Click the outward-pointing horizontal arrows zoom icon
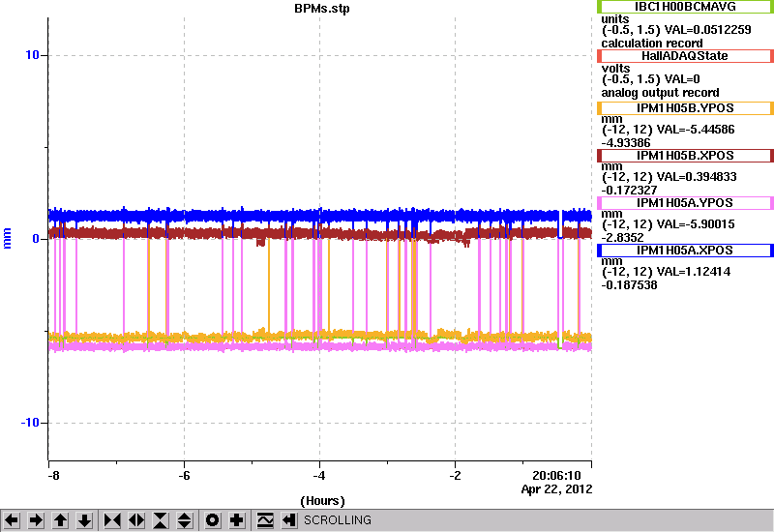This screenshot has width=774, height=532. click(136, 520)
